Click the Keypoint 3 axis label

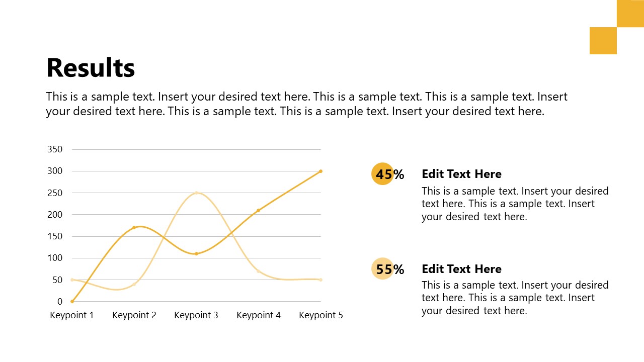pos(196,315)
